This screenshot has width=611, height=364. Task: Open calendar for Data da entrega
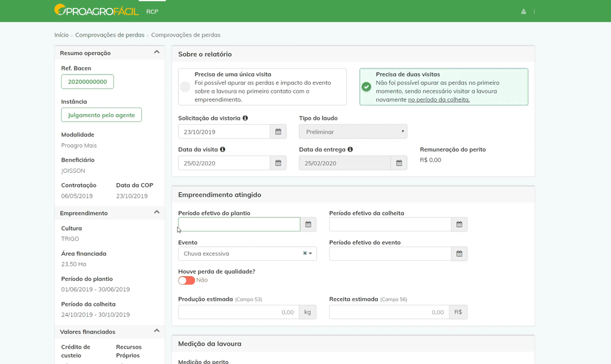coord(399,163)
